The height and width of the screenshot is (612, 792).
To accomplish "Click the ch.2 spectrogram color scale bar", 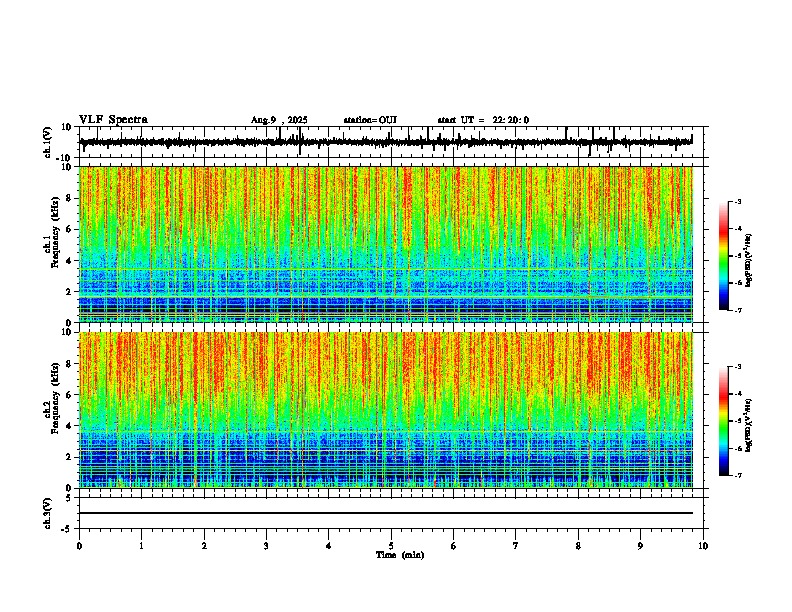I will point(724,421).
